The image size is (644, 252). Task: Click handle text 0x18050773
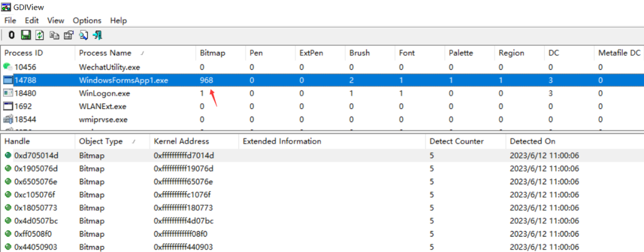tap(36, 208)
